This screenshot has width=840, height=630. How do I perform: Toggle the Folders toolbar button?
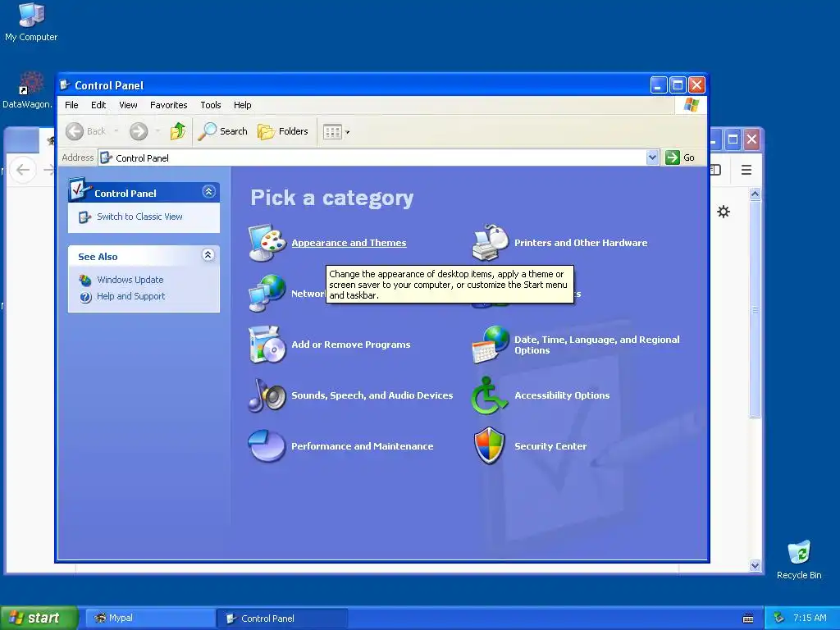[x=283, y=131]
